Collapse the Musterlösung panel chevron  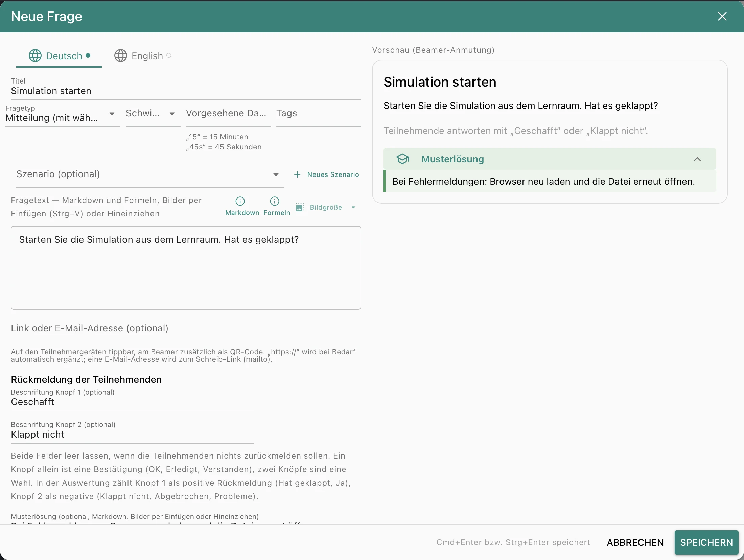pyautogui.click(x=697, y=159)
